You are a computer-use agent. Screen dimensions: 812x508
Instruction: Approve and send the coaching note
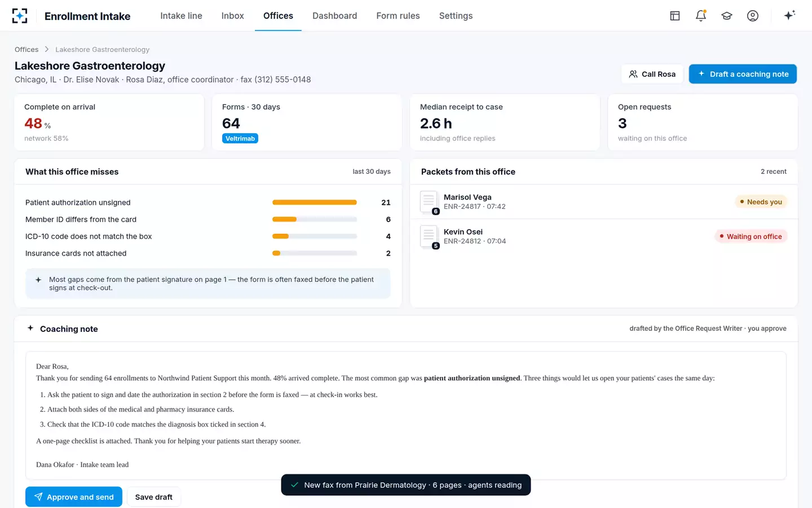click(x=74, y=497)
